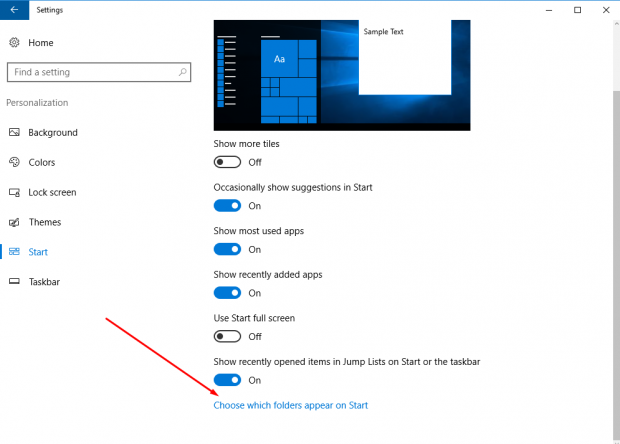The width and height of the screenshot is (620, 444).
Task: Click the Start menu preview image
Action: 342,75
